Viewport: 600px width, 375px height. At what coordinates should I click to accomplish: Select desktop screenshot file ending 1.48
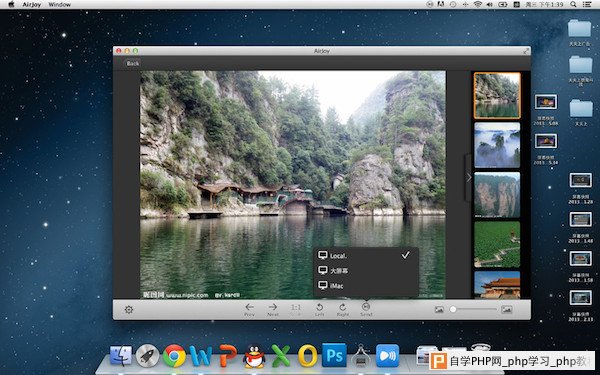pos(580,227)
